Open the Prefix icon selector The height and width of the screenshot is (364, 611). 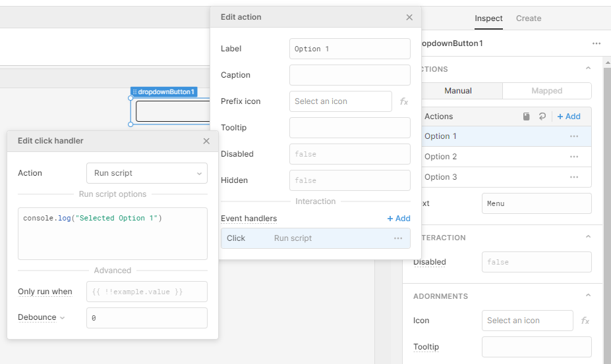(340, 101)
